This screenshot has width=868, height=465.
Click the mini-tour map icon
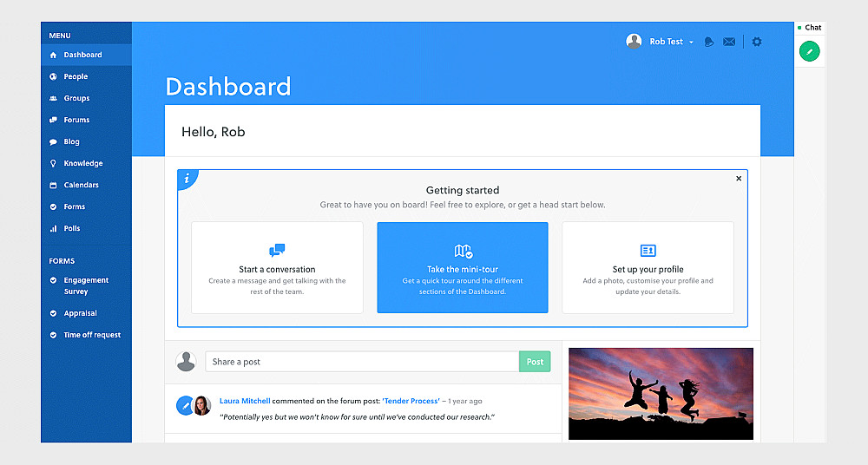463,251
